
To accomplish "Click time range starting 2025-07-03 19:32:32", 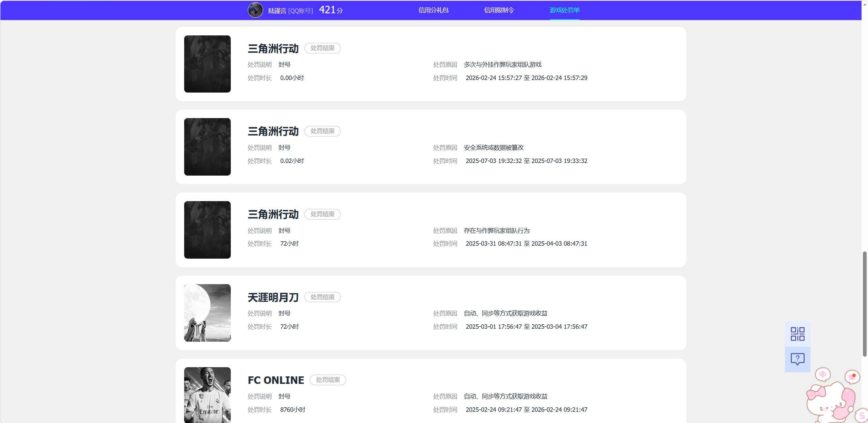I will 527,161.
